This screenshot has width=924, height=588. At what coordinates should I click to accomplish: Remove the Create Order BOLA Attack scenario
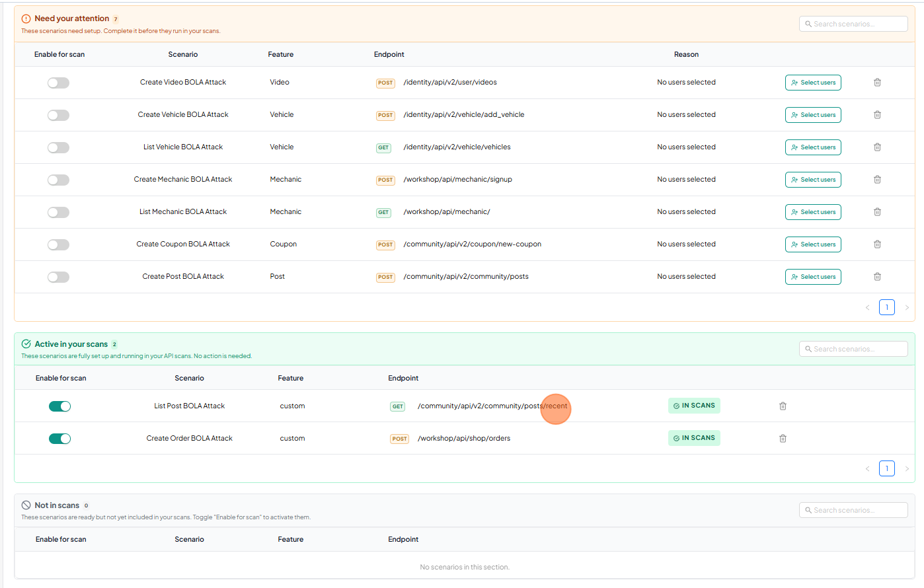(783, 439)
